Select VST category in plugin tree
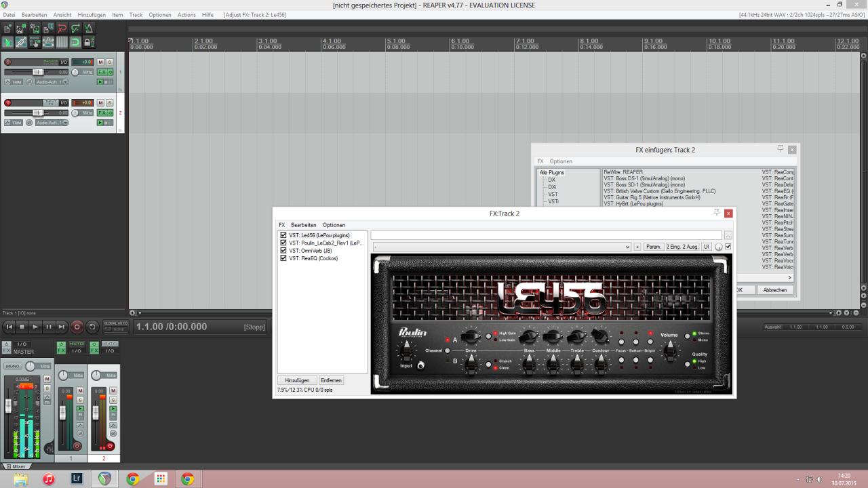 [553, 194]
